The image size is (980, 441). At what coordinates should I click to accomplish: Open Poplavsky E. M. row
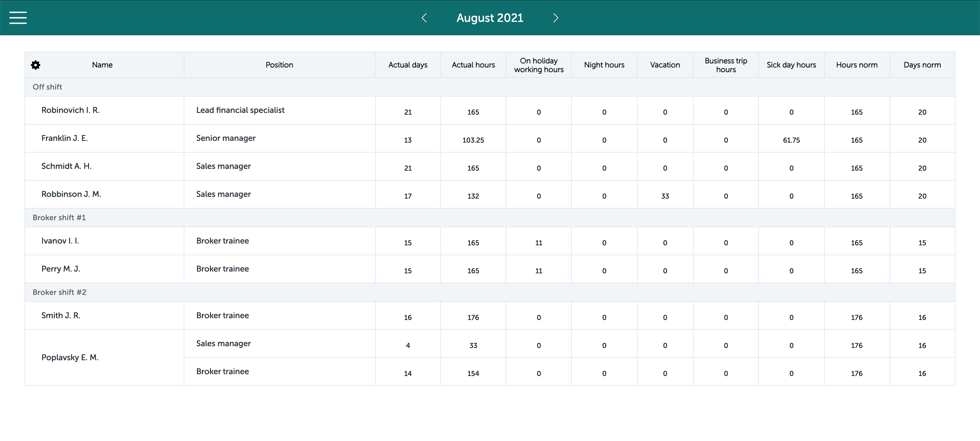pos(70,358)
